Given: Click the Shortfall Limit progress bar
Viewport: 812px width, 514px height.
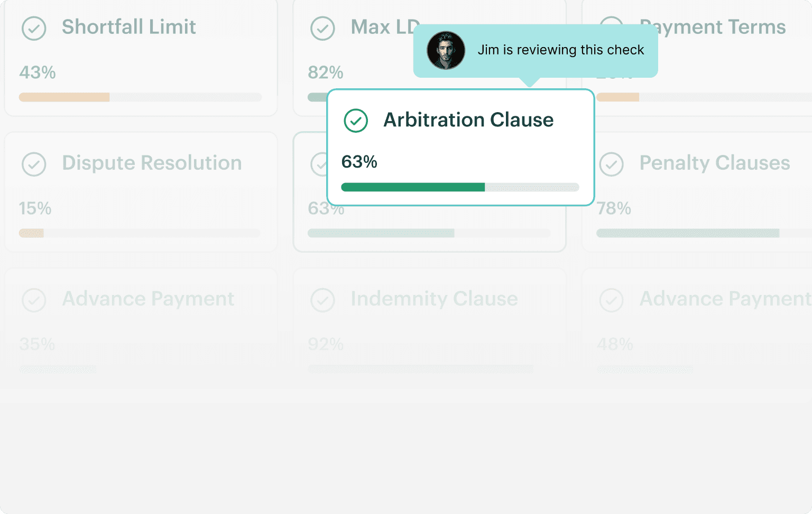Looking at the screenshot, I should [x=140, y=97].
